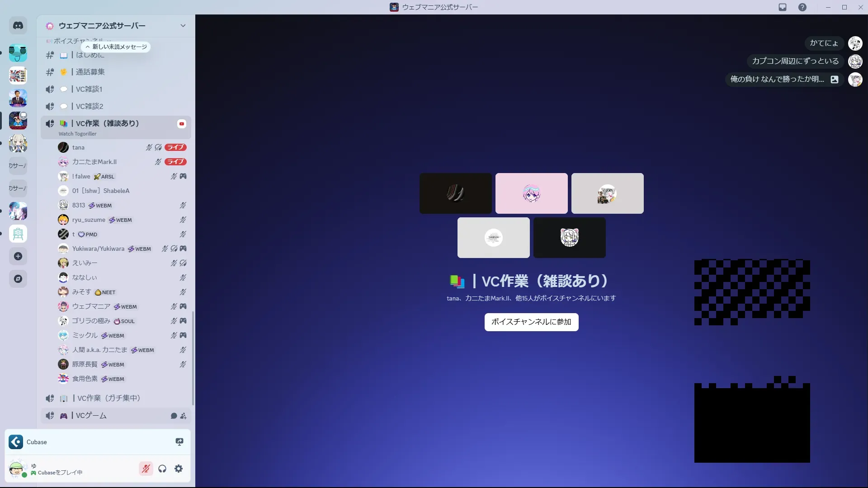Open Discord home direct messages icon

pyautogui.click(x=18, y=26)
